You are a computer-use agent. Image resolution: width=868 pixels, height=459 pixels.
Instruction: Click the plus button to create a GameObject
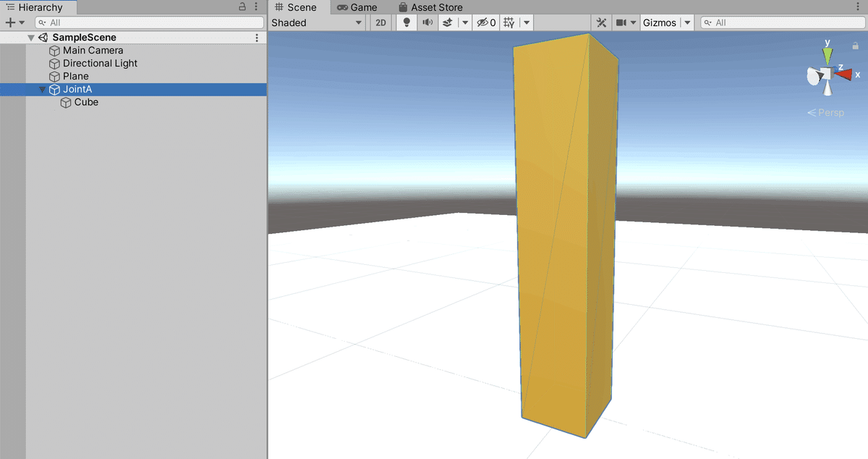[x=9, y=22]
